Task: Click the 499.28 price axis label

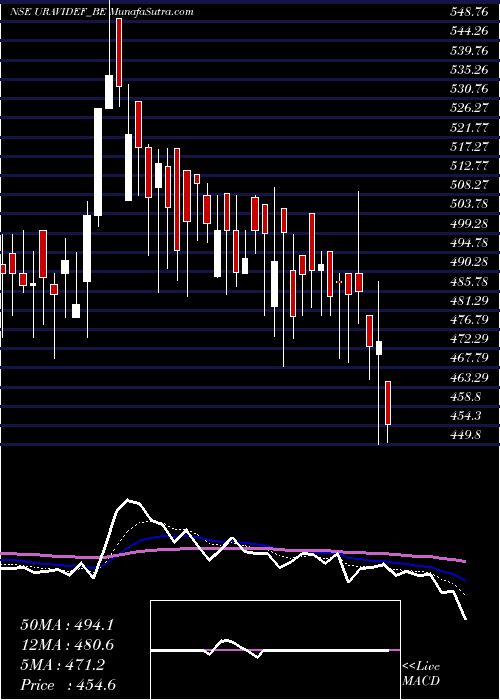Action: pyautogui.click(x=469, y=224)
